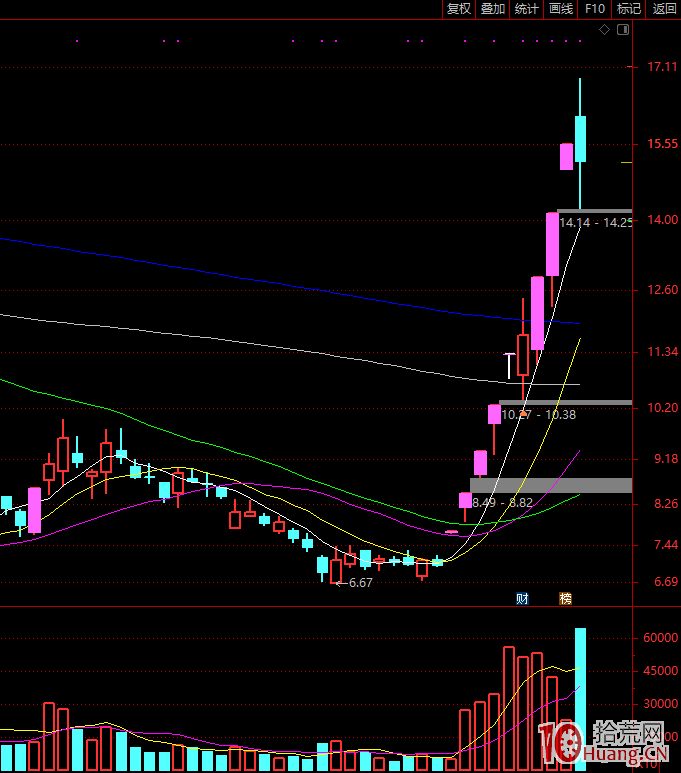Click the 8.26 price axis label
The image size is (681, 773).
666,504
